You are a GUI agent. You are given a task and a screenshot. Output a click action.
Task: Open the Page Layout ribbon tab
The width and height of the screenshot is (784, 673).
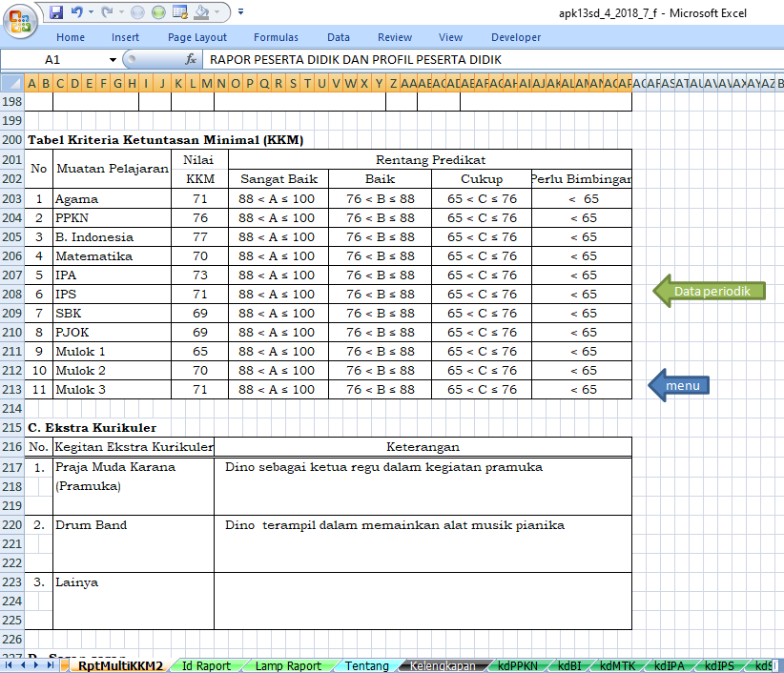coord(197,37)
